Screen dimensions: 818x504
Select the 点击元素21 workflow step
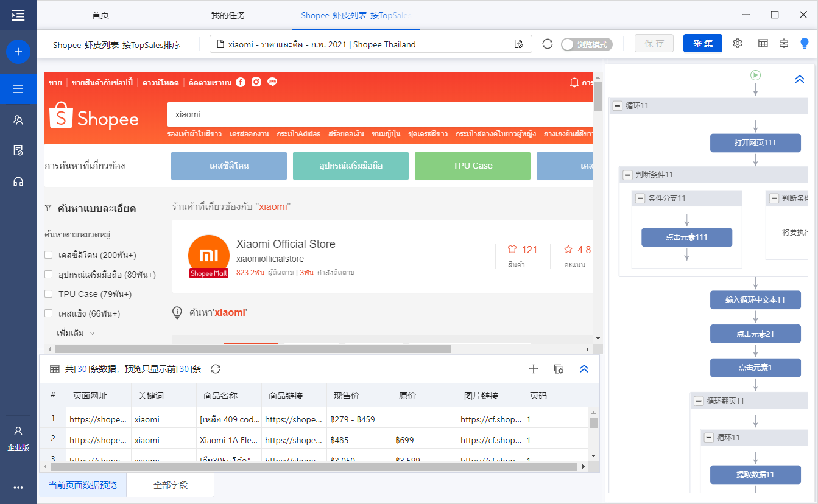[755, 334]
